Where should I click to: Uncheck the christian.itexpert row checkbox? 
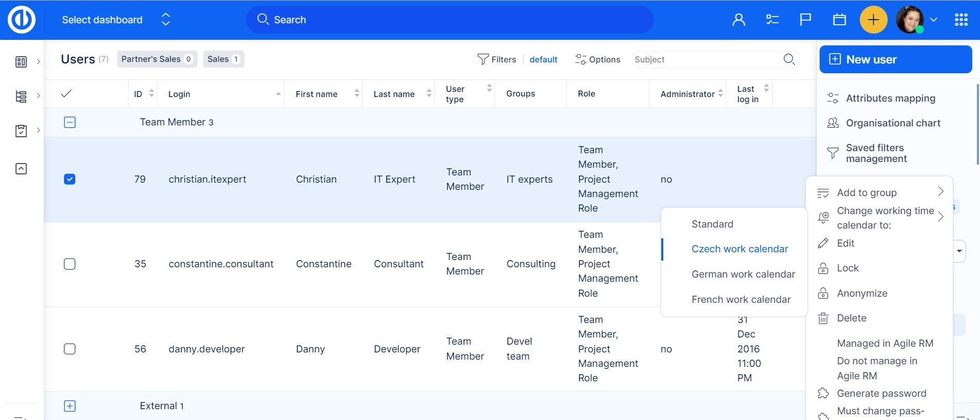[70, 179]
